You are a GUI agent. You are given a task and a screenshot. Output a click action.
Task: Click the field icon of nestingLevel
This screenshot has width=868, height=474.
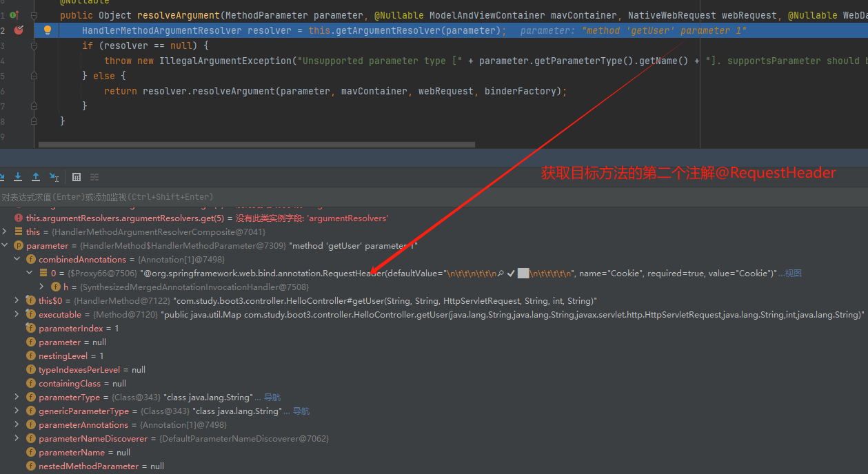(31, 355)
